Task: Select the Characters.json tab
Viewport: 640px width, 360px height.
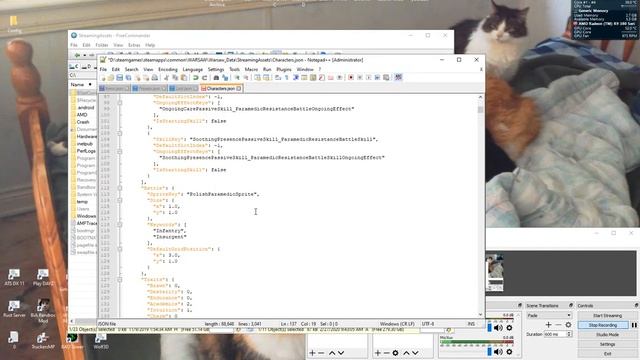Action: coord(221,89)
